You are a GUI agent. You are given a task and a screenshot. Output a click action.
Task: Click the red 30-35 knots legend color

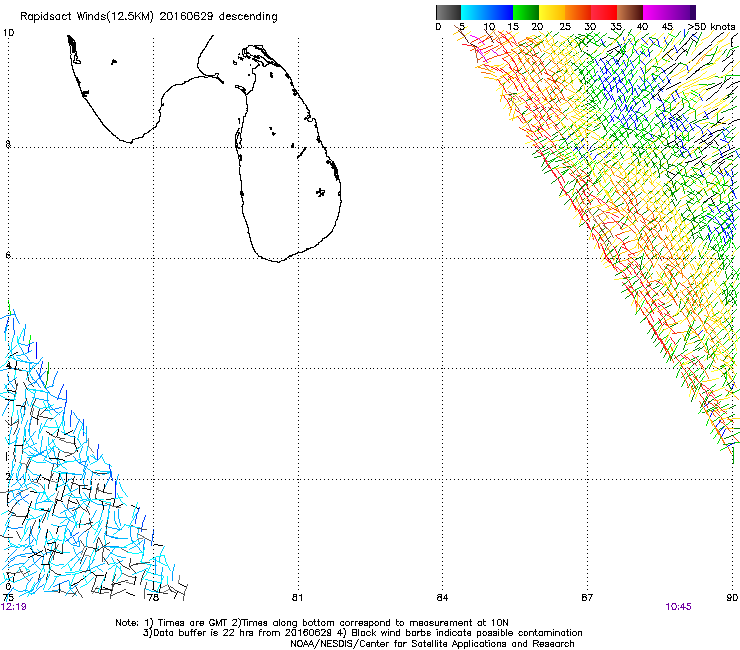click(604, 12)
